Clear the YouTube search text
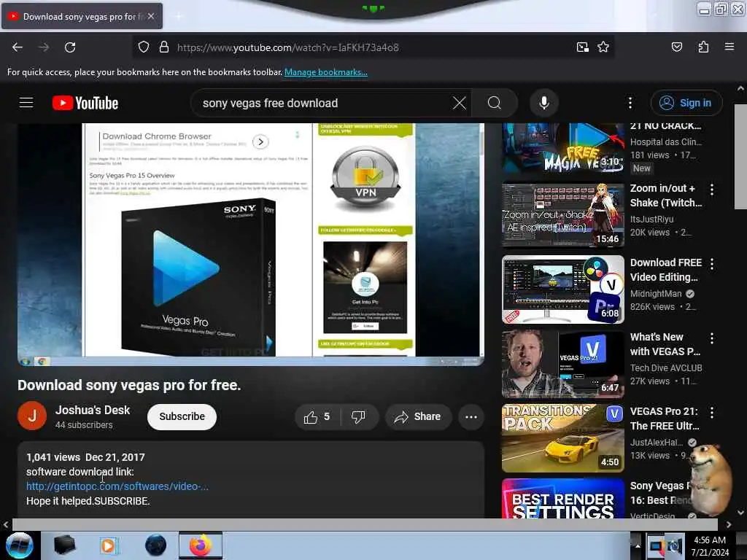Image resolution: width=747 pixels, height=560 pixels. tap(460, 103)
